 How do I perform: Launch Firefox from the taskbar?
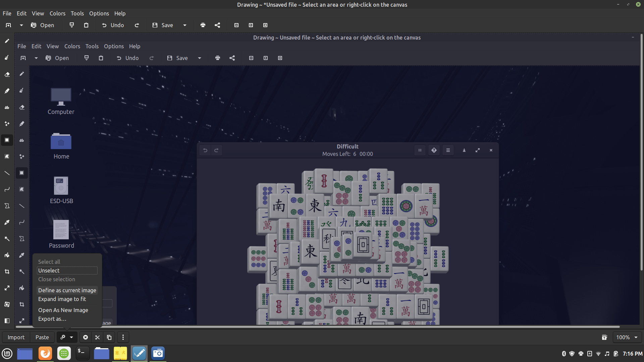[x=45, y=353]
